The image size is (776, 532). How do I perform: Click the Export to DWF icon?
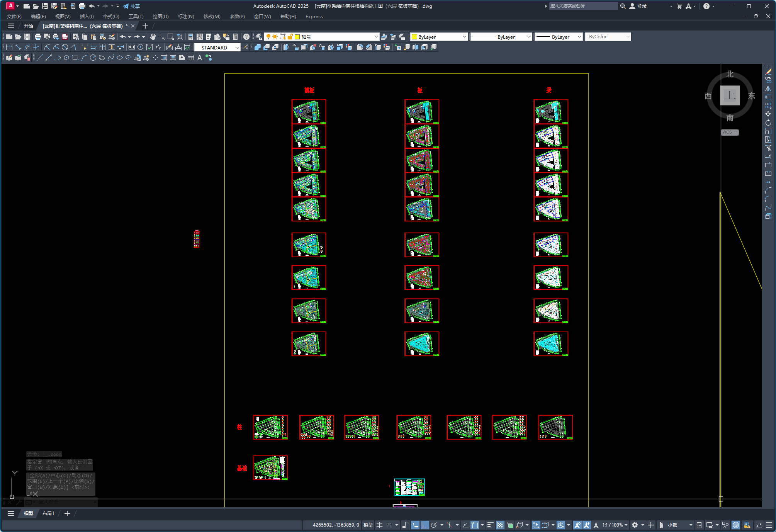[x=65, y=37]
